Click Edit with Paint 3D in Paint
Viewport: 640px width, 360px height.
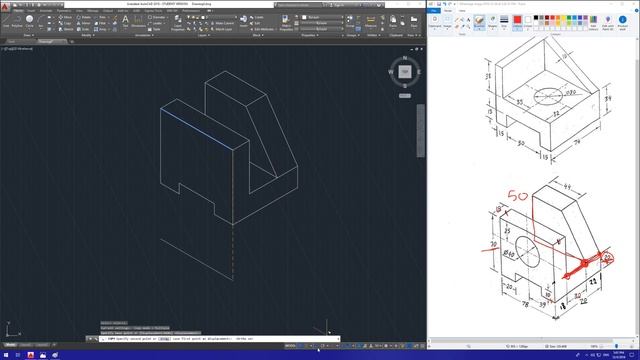point(608,22)
